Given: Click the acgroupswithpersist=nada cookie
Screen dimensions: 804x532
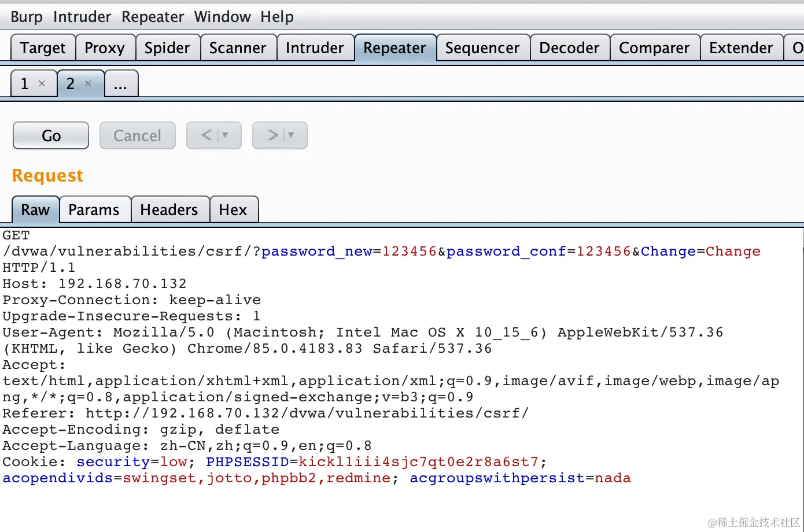Looking at the screenshot, I should pyautogui.click(x=521, y=478).
